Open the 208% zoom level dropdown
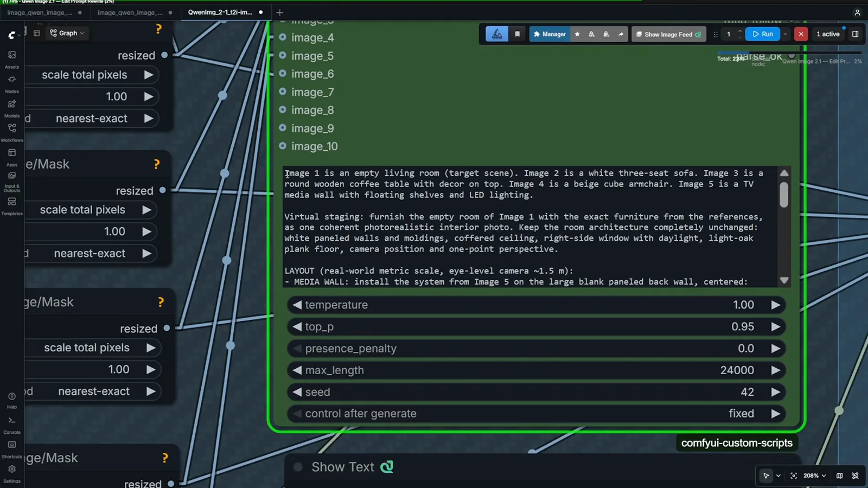 [815, 476]
